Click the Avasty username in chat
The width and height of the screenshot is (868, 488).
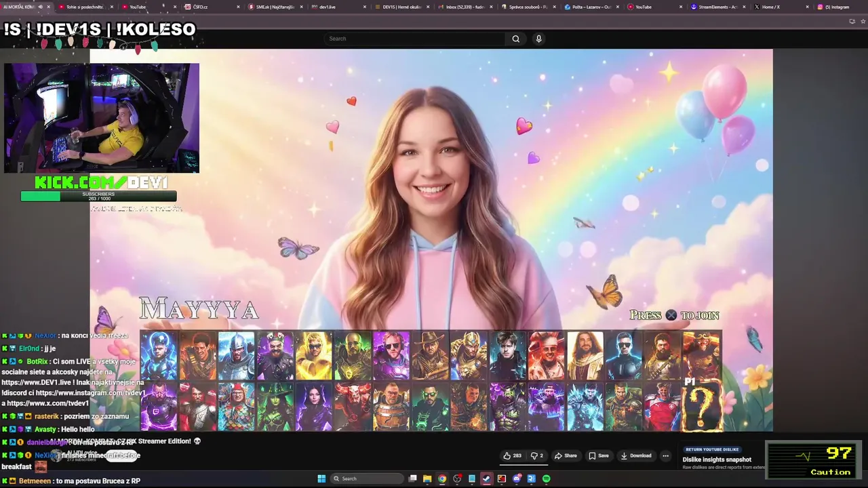click(x=45, y=429)
